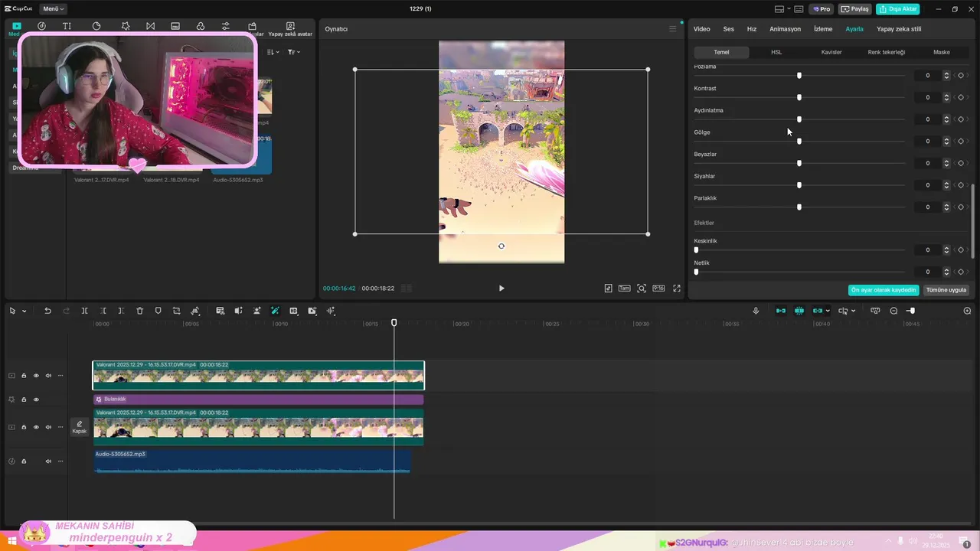Select the purple Bulanıklık effect clip
Screen dimensions: 980x551
coord(258,399)
